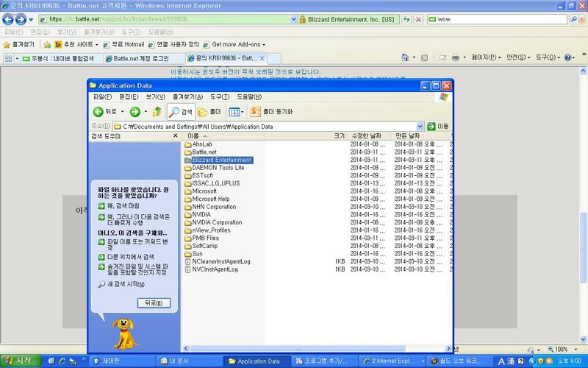Open 도구(T) menu in Application Data window
The image size is (588, 368).
(219, 97)
